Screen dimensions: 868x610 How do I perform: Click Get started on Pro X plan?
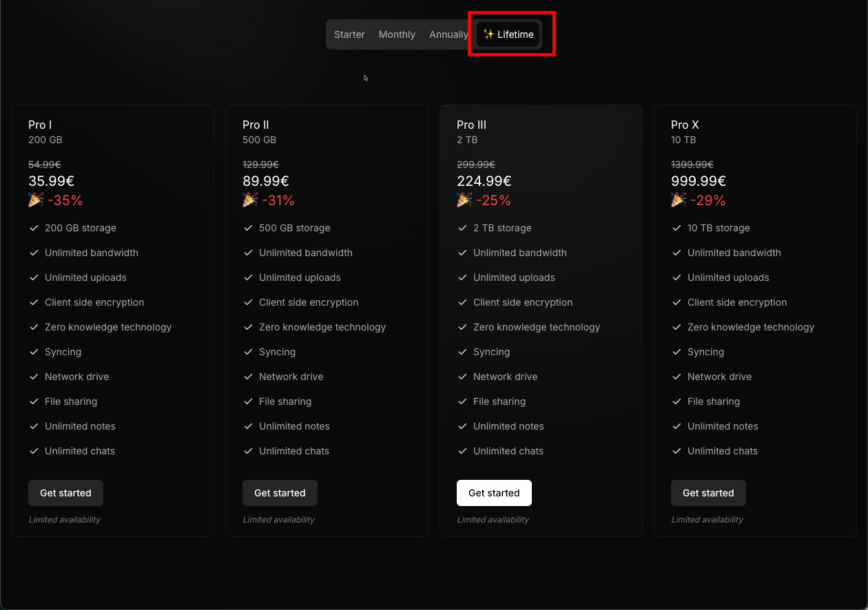[x=708, y=493]
